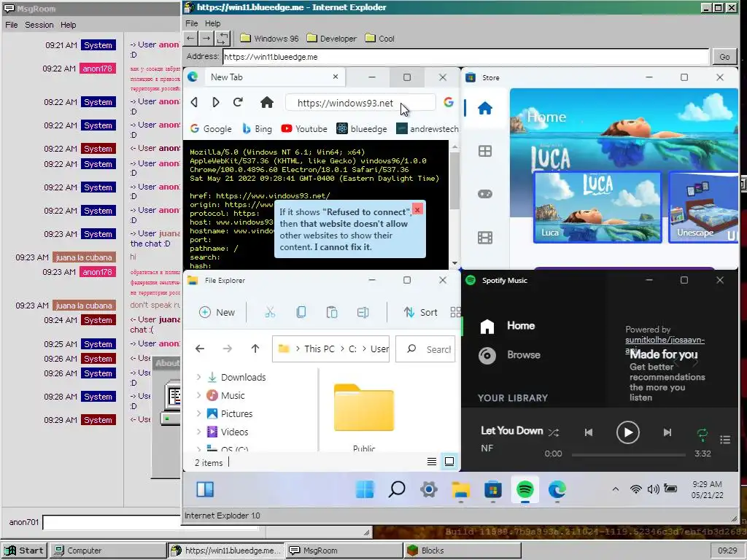Open the Store apps grid sidebar icon
The height and width of the screenshot is (560, 747).
tap(485, 152)
